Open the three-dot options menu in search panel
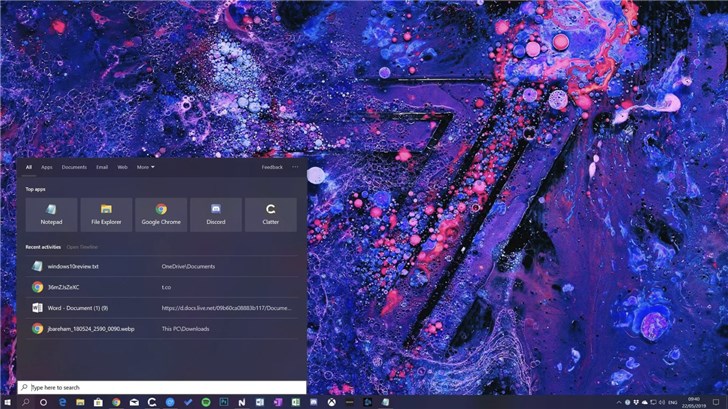 click(x=295, y=167)
